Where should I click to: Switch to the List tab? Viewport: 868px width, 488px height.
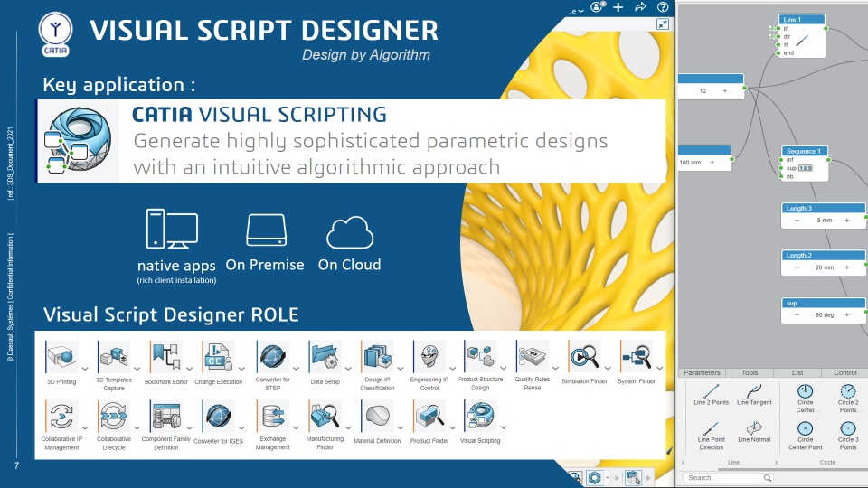coord(797,373)
